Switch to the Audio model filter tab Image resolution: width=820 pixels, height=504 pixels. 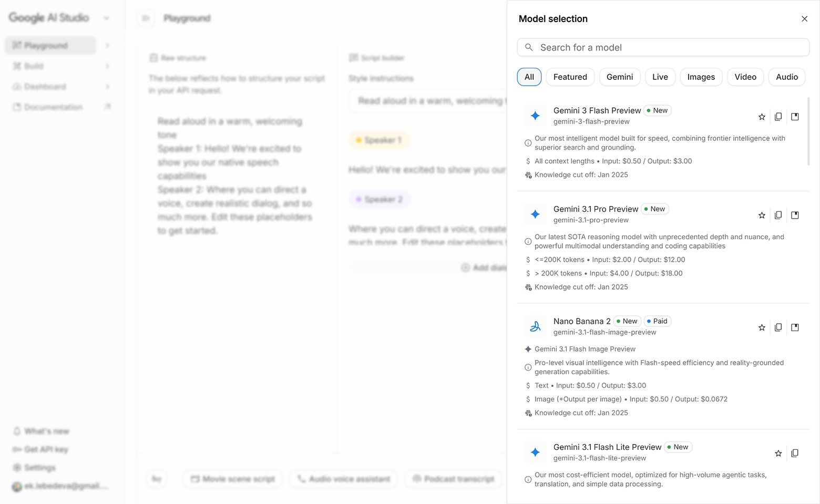coord(786,77)
